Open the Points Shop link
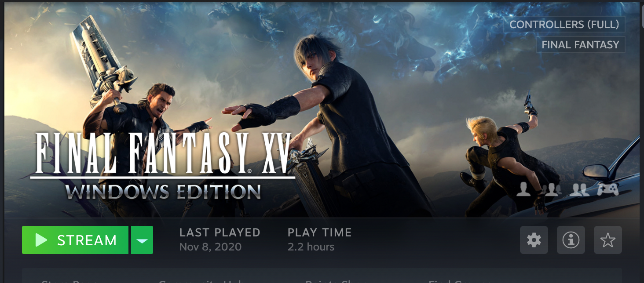The height and width of the screenshot is (283, 644). click(x=336, y=281)
